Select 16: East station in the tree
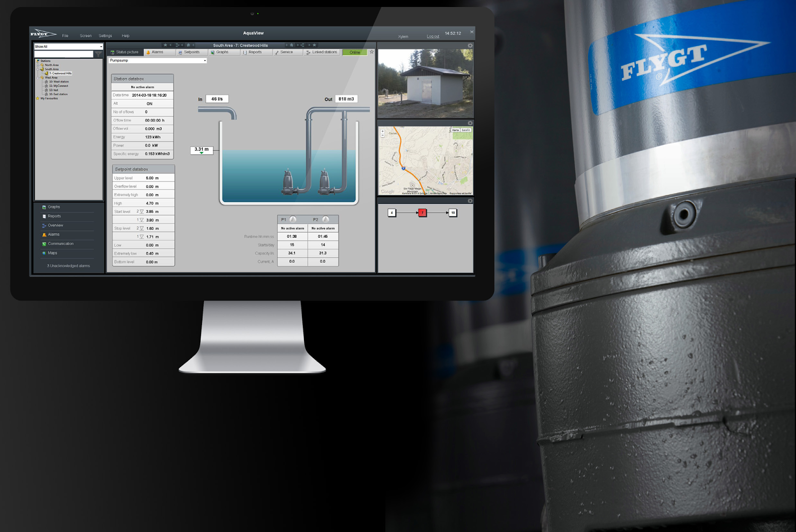 pyautogui.click(x=58, y=94)
